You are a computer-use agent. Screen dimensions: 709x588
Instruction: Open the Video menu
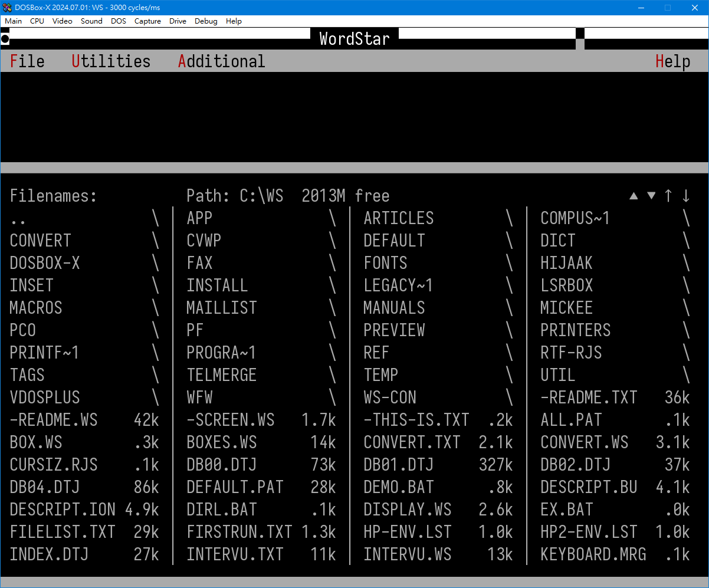pos(62,21)
